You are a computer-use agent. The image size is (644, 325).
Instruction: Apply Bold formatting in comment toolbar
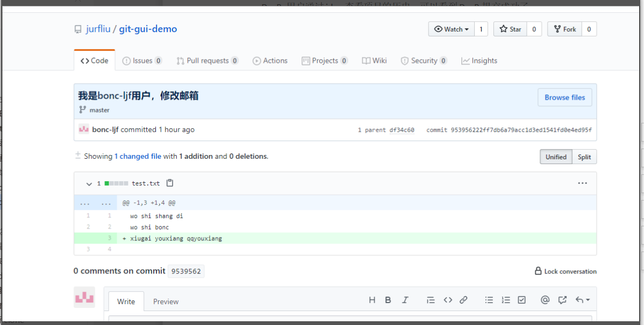click(388, 300)
